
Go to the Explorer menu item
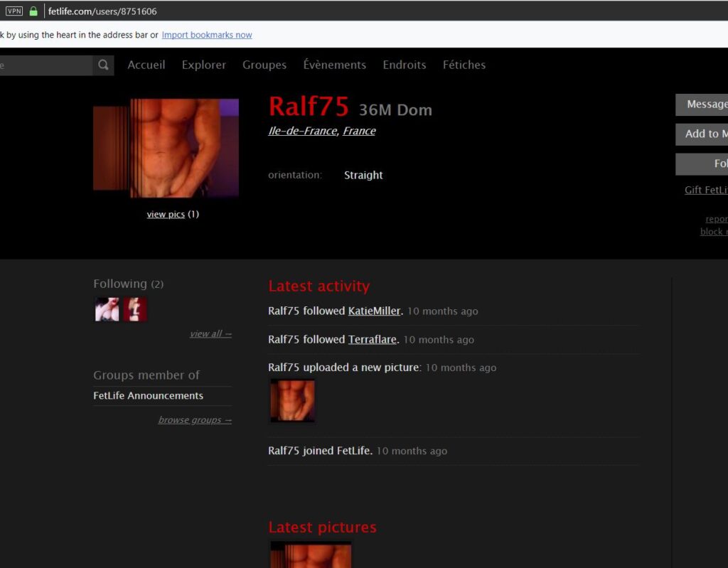click(x=204, y=65)
